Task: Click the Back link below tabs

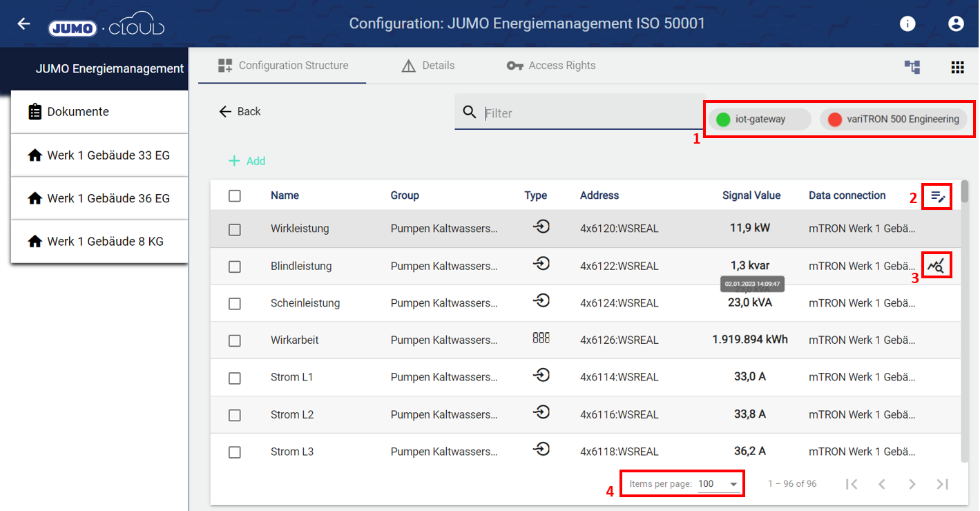Action: pyautogui.click(x=240, y=112)
